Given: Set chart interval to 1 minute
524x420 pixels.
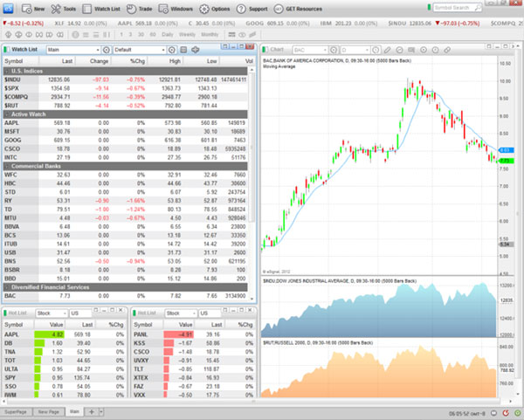Looking at the screenshot, I should click(121, 34).
